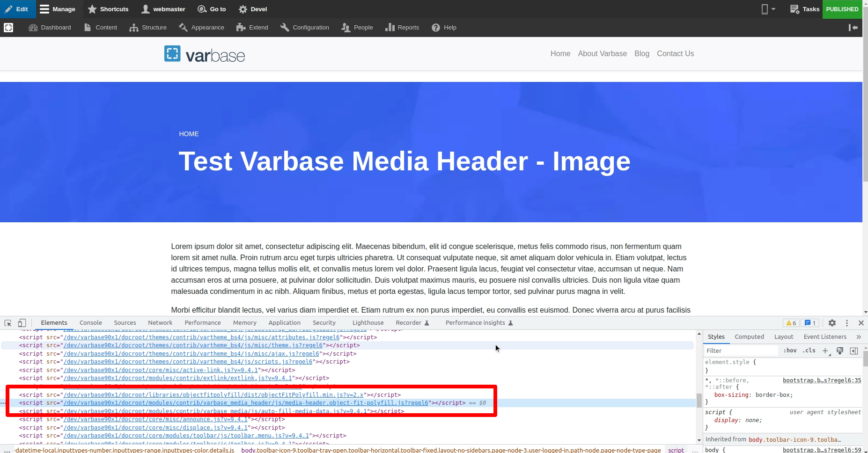Go to the Home navigation link

[x=560, y=53]
